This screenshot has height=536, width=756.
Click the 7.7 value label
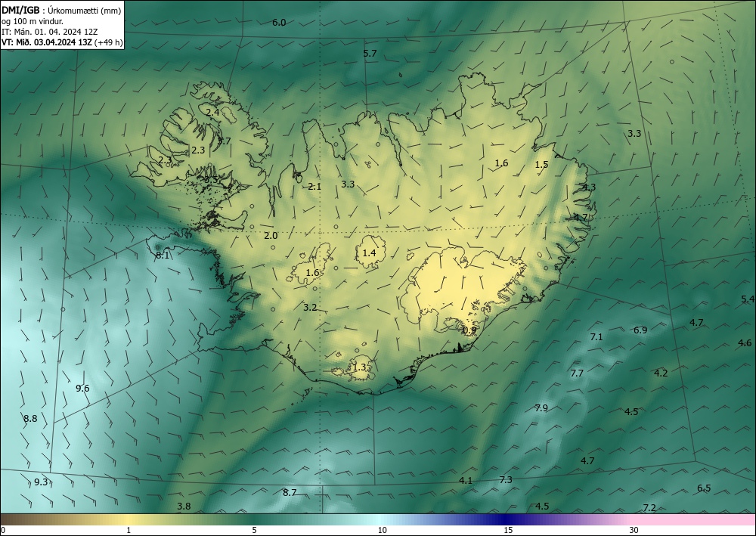577,373
